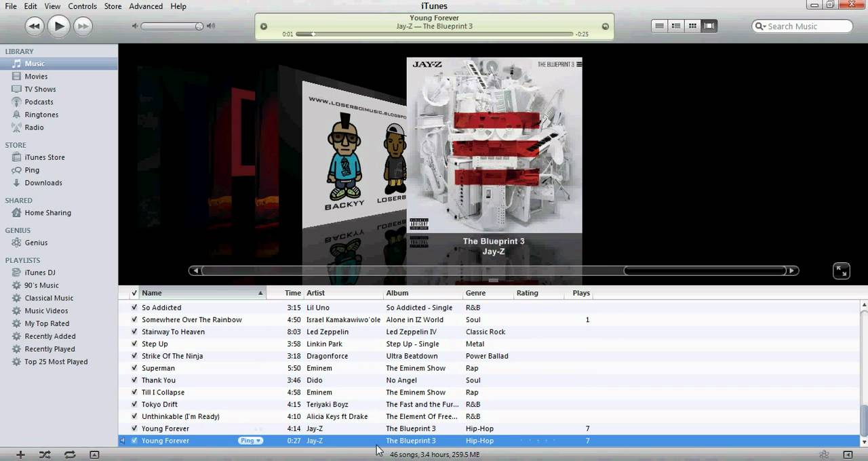868x461 pixels.
Task: Uncheck Strike Of The Ninja checkbox
Action: pyautogui.click(x=134, y=356)
